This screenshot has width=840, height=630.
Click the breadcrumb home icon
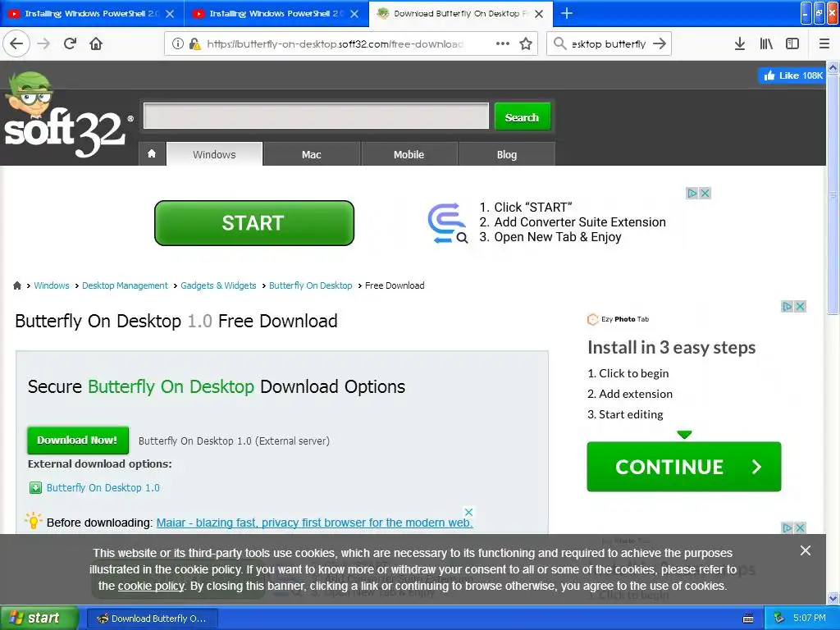point(17,285)
